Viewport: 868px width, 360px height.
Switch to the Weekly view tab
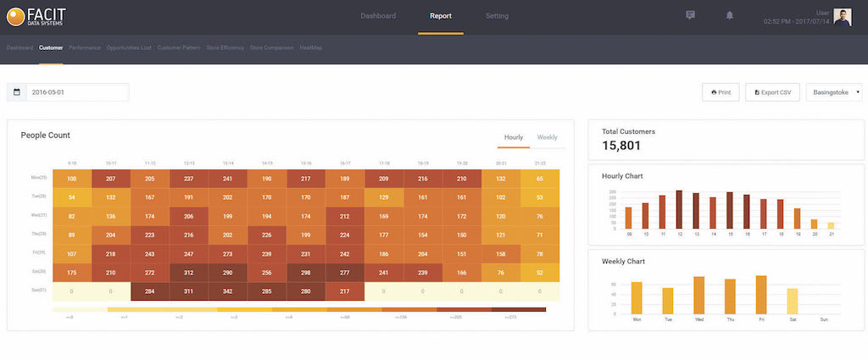tap(547, 137)
